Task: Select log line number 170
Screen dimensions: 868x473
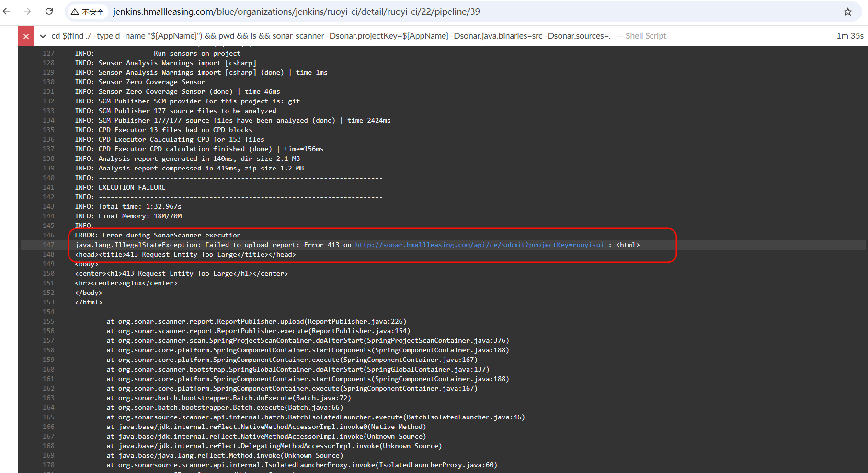Action: [48, 465]
